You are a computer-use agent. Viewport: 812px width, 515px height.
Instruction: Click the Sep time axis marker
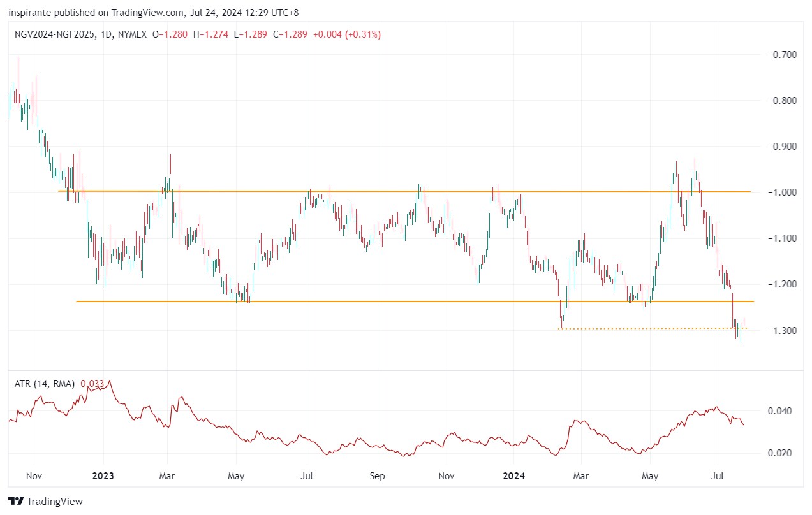[378, 475]
